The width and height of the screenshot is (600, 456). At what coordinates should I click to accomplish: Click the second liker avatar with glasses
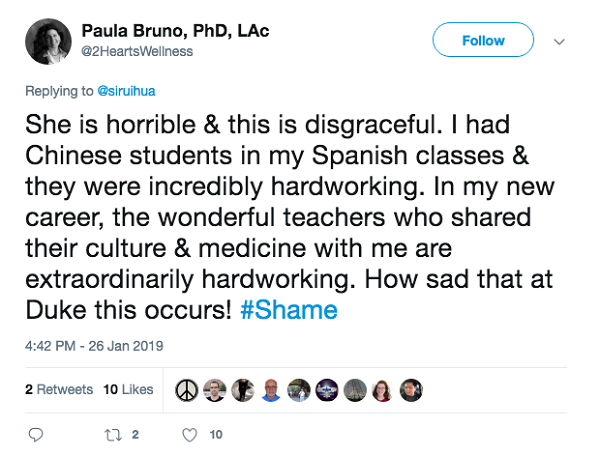point(213,390)
